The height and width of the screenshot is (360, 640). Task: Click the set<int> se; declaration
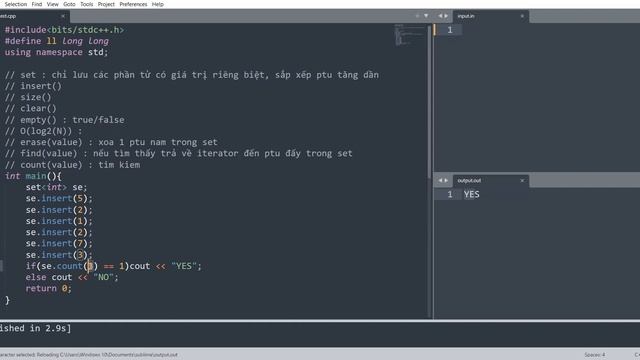click(56, 187)
